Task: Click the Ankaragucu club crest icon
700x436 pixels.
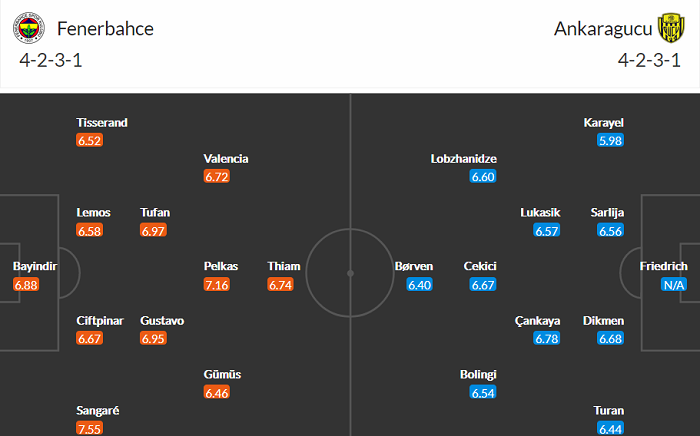Action: [x=669, y=29]
